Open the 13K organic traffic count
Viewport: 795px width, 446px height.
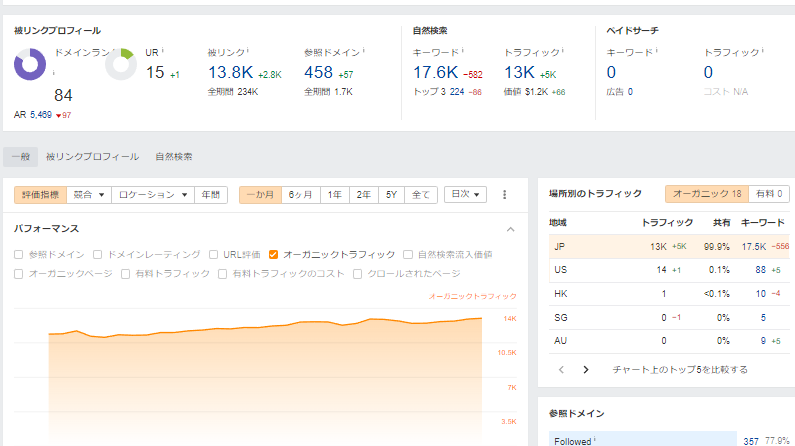click(519, 72)
